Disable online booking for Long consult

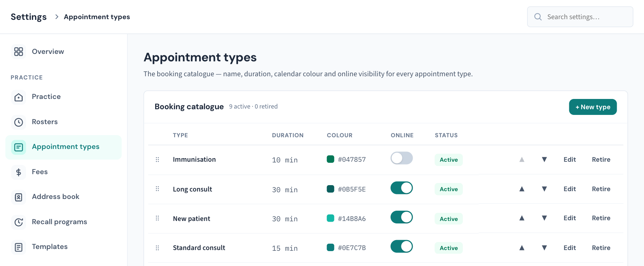[402, 188]
